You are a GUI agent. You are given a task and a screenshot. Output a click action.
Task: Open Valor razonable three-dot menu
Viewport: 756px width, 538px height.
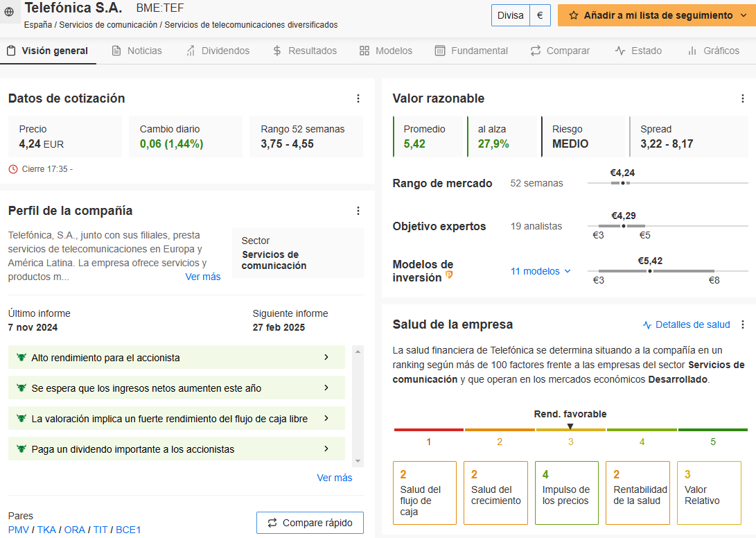[x=743, y=98]
